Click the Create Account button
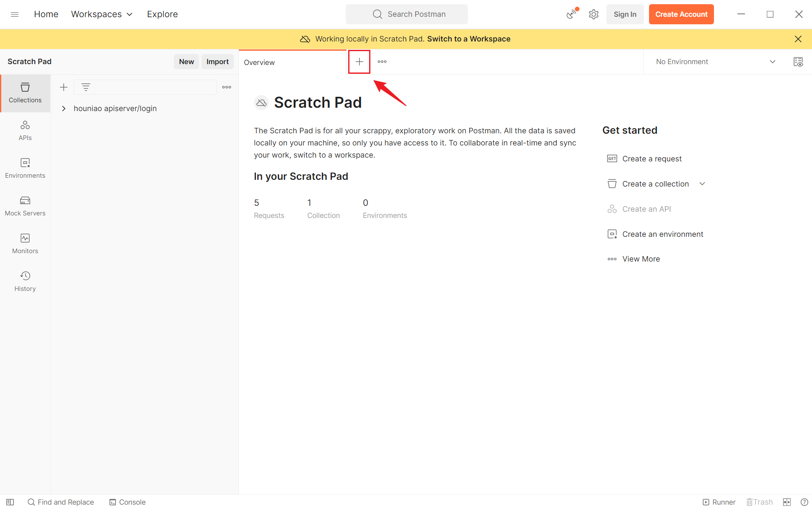 [x=681, y=14]
